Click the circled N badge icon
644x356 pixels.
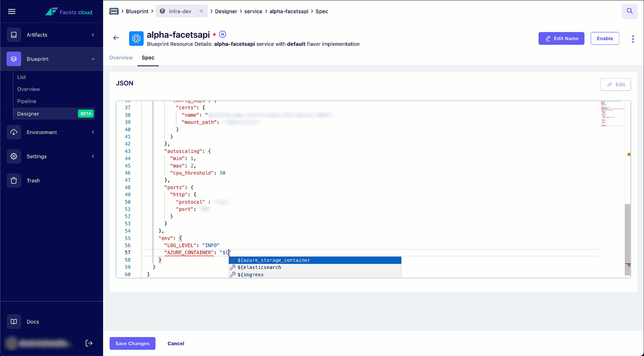[222, 34]
